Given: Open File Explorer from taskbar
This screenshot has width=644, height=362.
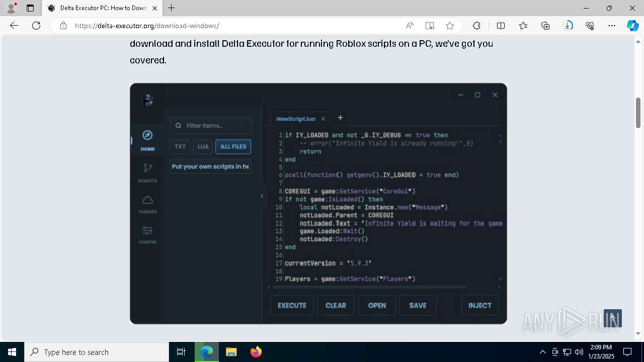Looking at the screenshot, I should (x=231, y=352).
